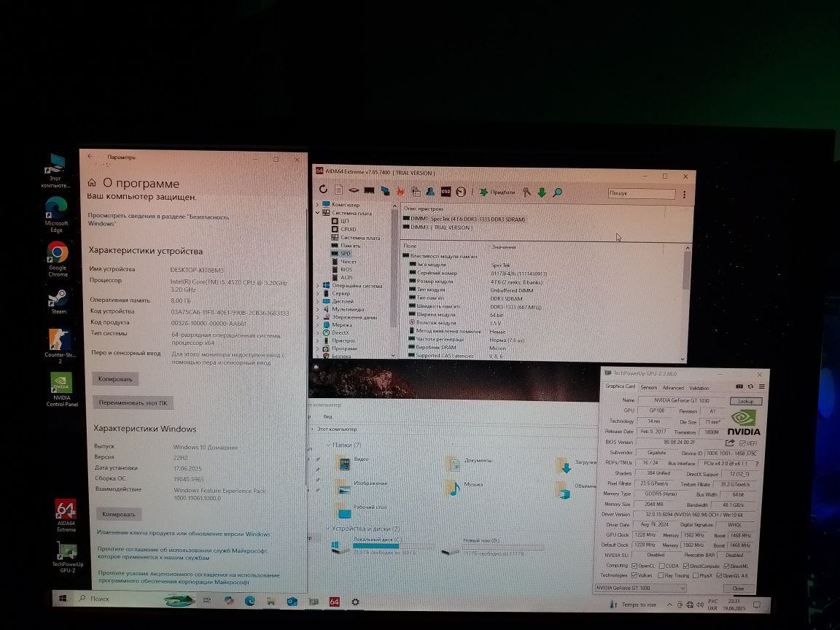Open the GPU-Z hamburger menu icon

tap(761, 386)
